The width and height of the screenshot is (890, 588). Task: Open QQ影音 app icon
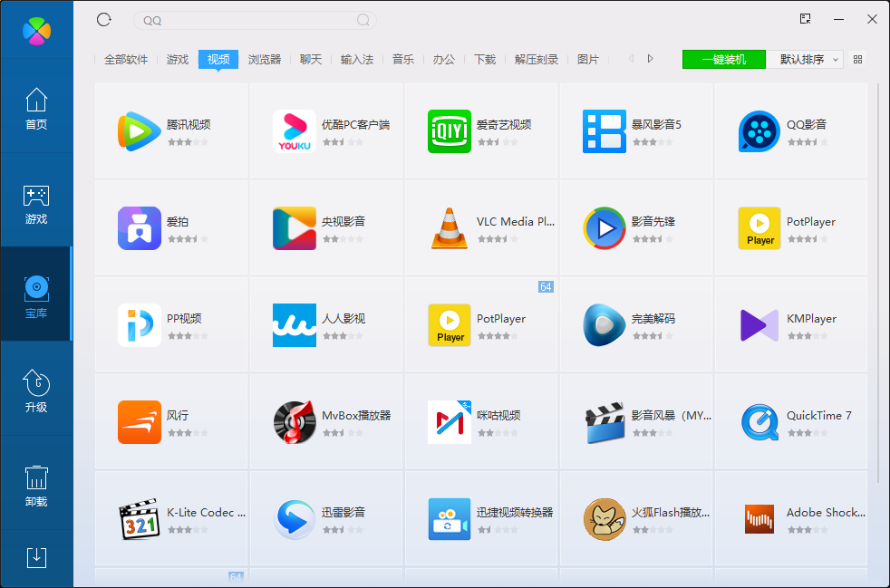tap(759, 131)
